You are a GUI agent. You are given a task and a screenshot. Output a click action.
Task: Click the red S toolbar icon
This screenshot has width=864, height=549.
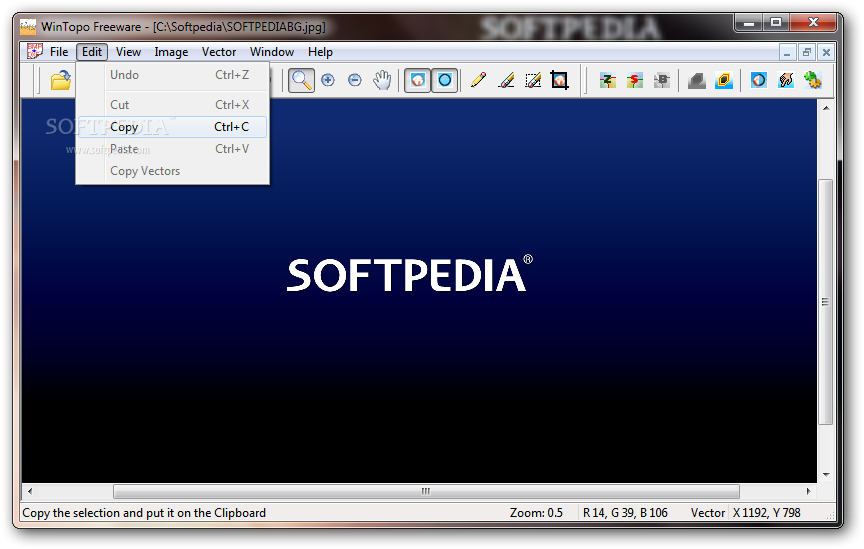635,80
